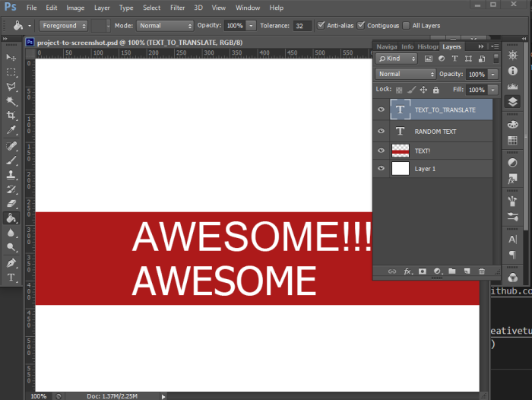
Task: Select the History Brush tool
Action: point(11,189)
